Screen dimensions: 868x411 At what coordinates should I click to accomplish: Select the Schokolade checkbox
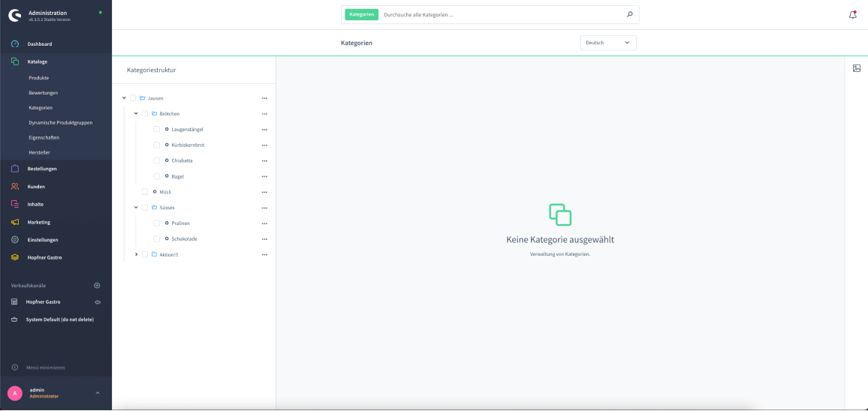pos(157,239)
